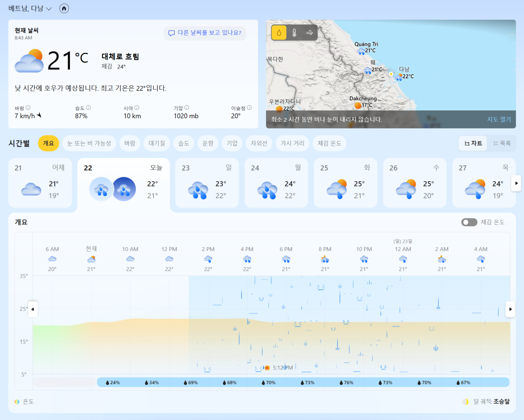Select the 바람 tab
524x420 pixels.
(x=130, y=143)
